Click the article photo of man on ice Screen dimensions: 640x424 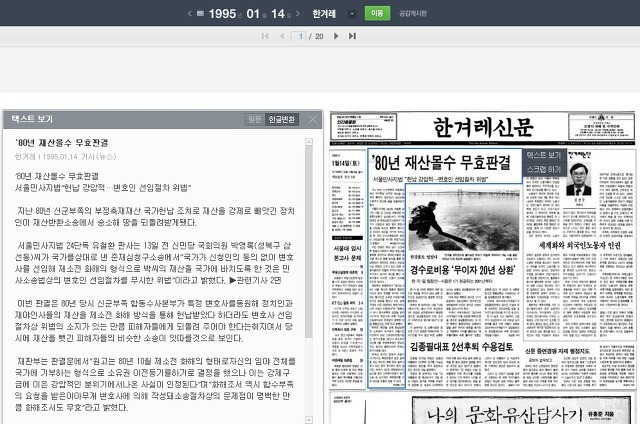(x=464, y=220)
